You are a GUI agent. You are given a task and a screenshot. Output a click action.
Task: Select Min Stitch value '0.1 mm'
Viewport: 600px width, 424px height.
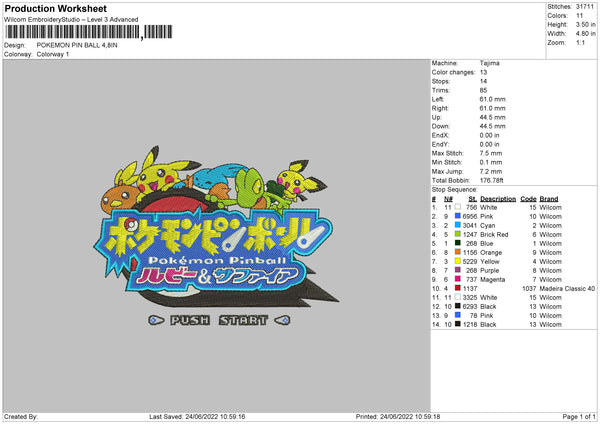[491, 162]
